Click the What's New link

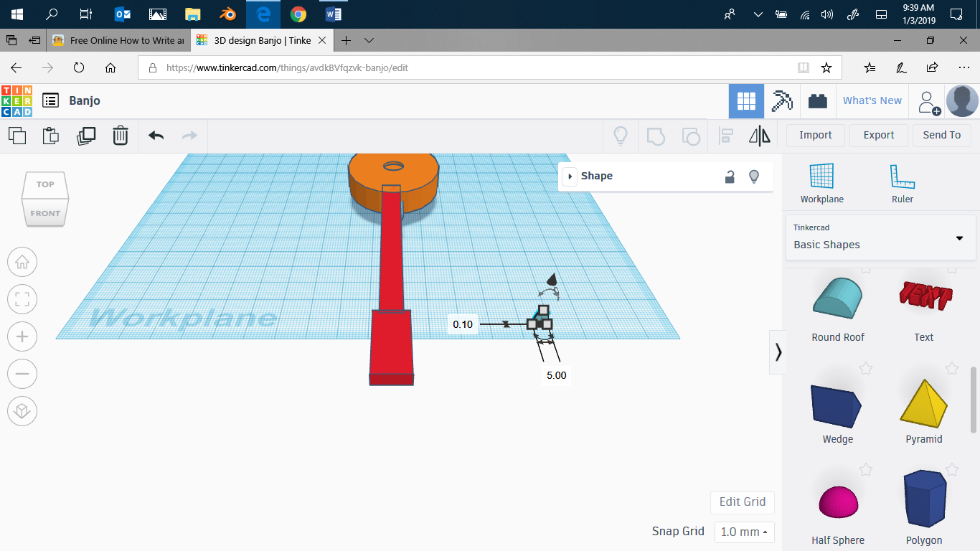[x=872, y=101]
